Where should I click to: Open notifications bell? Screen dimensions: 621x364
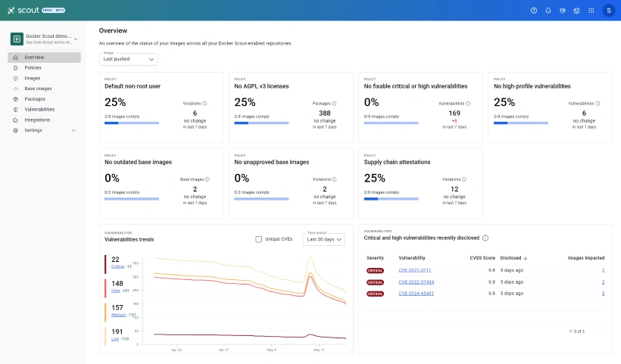(x=548, y=11)
